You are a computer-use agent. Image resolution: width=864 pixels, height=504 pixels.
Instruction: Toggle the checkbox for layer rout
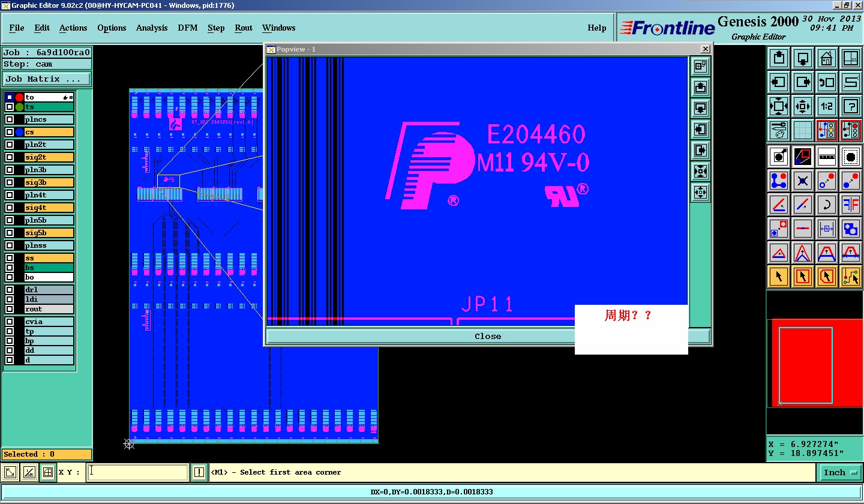click(x=10, y=309)
